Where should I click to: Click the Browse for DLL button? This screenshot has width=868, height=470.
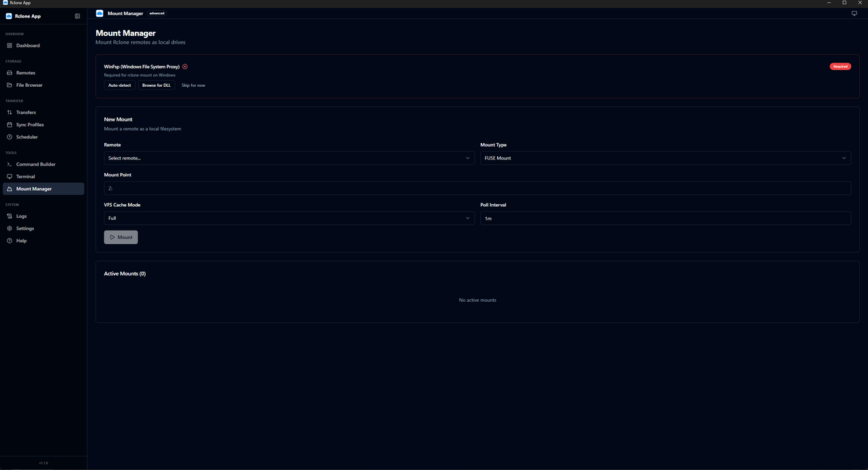[x=157, y=85]
